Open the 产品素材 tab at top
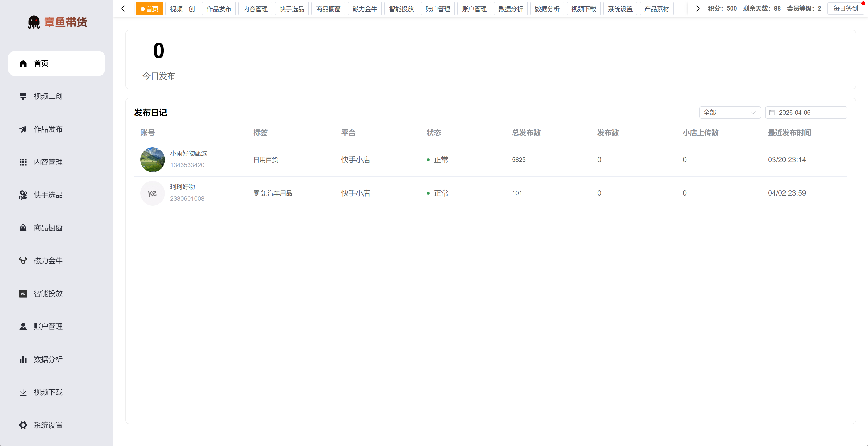 tap(656, 9)
